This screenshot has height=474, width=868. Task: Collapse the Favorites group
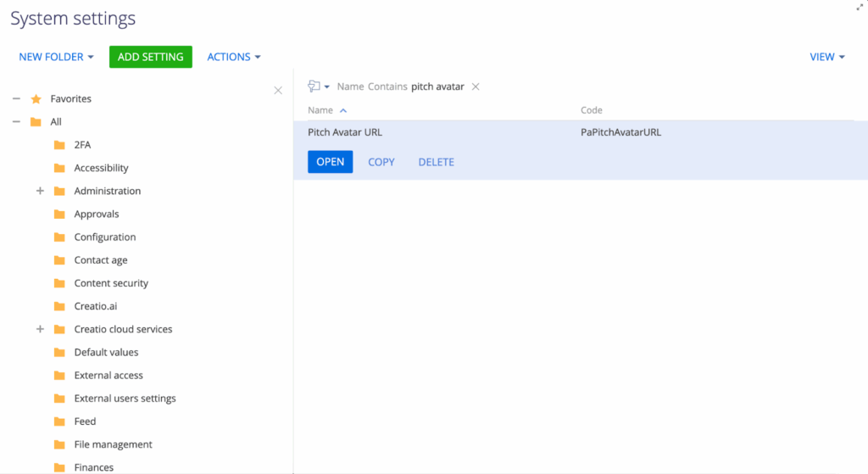coord(16,99)
